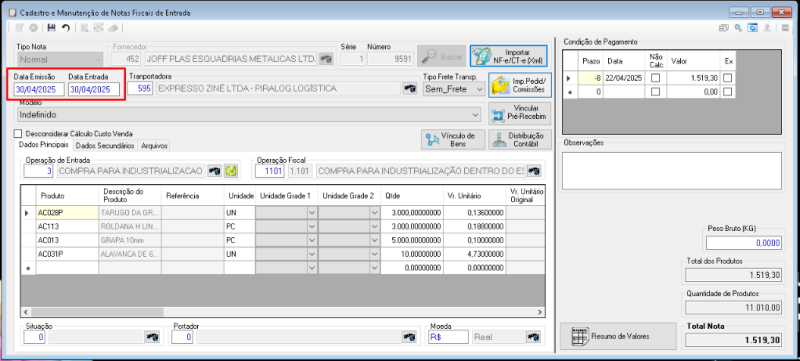800x361 pixels.
Task: Open the Moeda lookup icon
Action: click(533, 337)
